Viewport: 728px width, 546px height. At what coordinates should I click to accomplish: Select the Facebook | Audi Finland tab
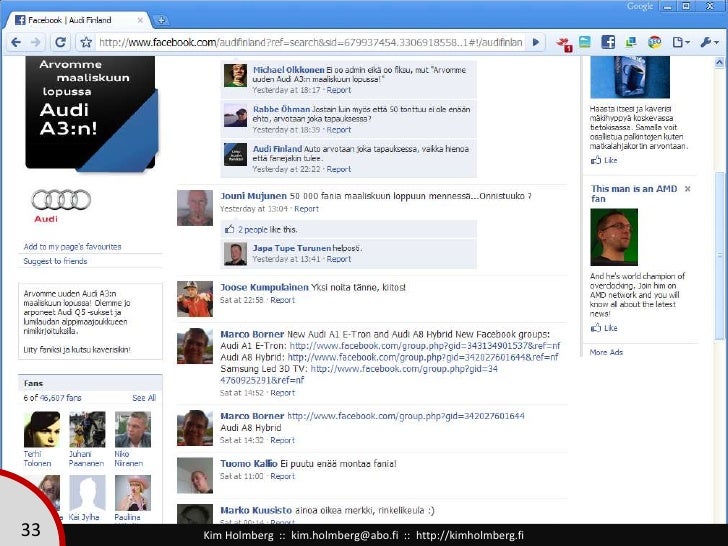77,20
